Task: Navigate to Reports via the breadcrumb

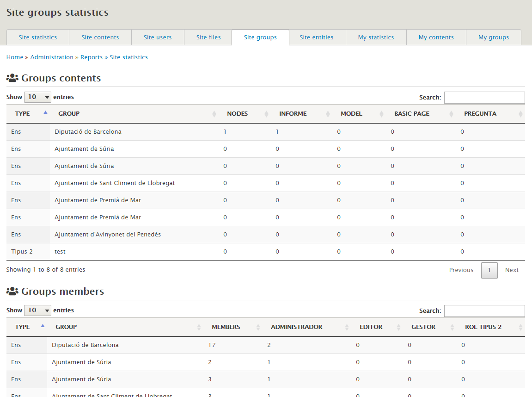Action: pyautogui.click(x=91, y=57)
